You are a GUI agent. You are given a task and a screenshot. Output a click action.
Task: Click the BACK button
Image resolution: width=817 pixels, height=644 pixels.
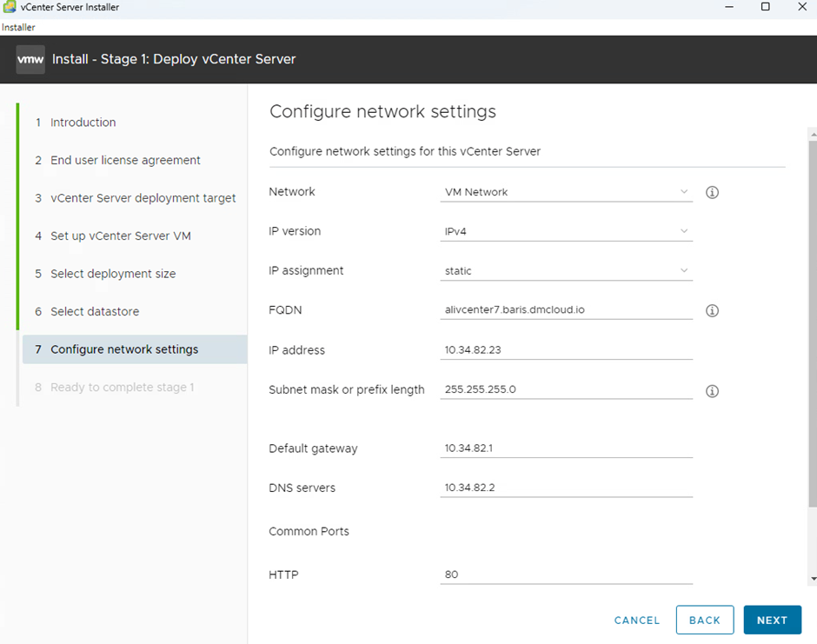tap(704, 620)
